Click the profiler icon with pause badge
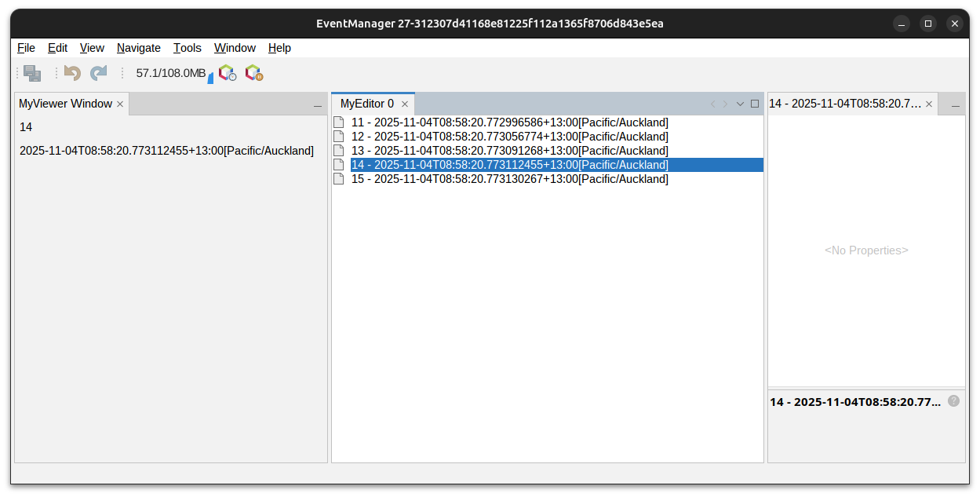The height and width of the screenshot is (497, 980). click(253, 73)
